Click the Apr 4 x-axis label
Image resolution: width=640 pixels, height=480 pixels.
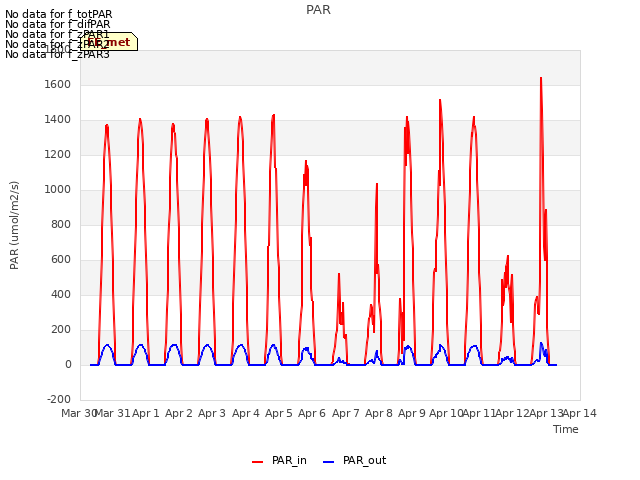point(246,413)
